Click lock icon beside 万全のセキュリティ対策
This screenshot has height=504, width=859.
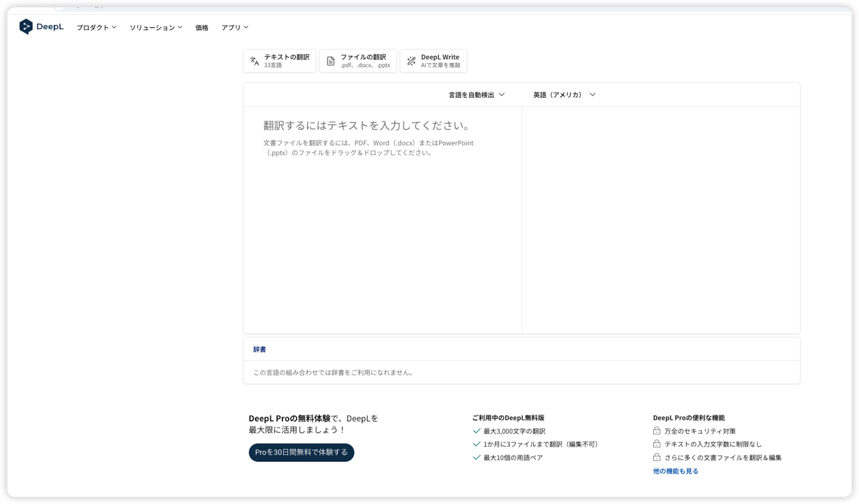(657, 430)
